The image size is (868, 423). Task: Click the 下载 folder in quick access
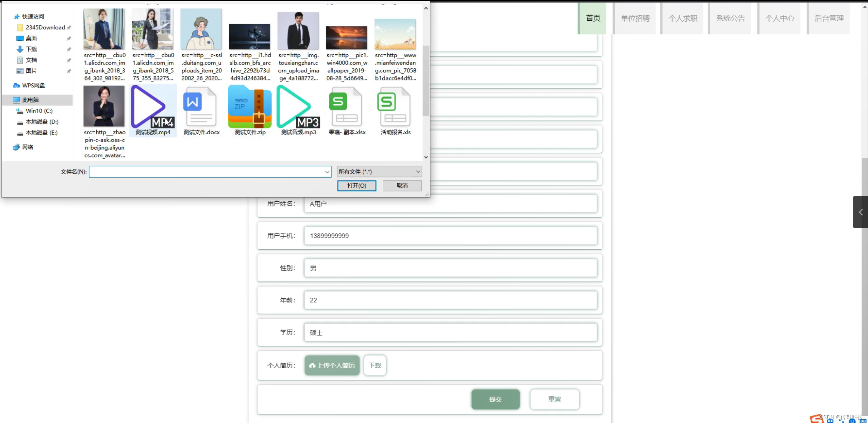31,49
